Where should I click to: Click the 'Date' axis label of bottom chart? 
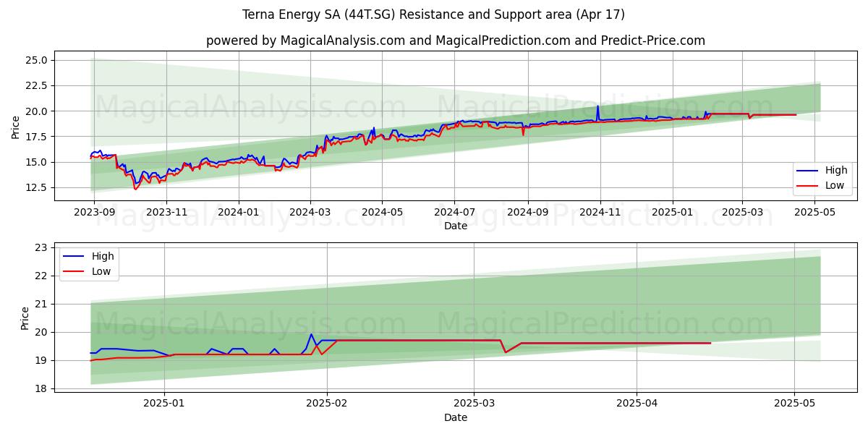456,417
